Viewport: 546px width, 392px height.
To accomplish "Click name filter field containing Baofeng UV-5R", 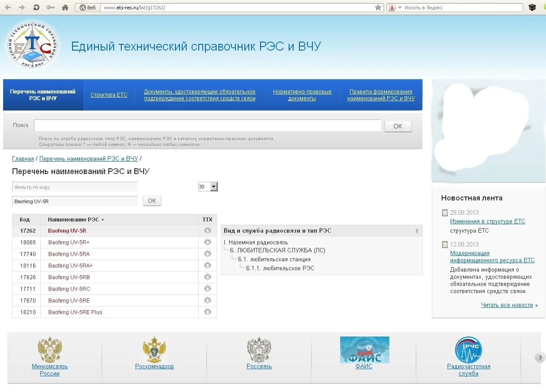I will [x=75, y=201].
